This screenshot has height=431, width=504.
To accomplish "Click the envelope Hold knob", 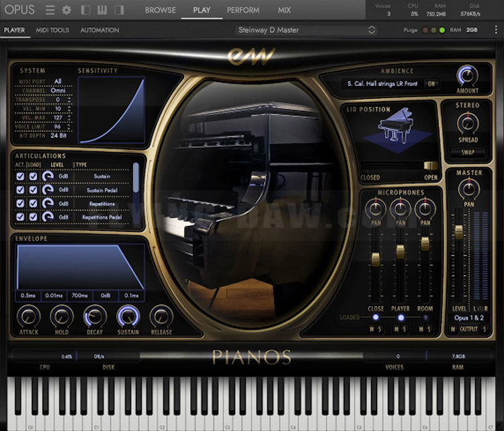I will click(62, 317).
